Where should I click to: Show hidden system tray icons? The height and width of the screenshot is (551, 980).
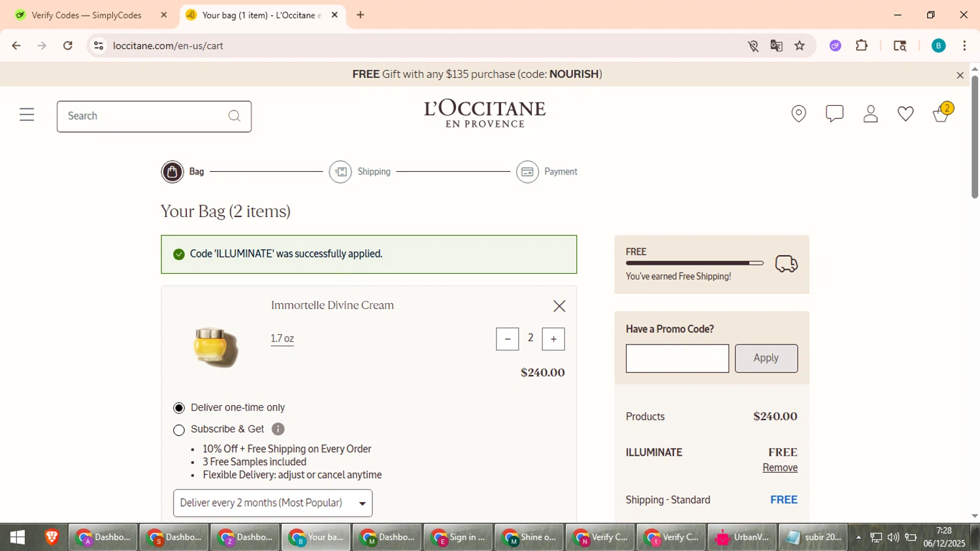(x=858, y=538)
